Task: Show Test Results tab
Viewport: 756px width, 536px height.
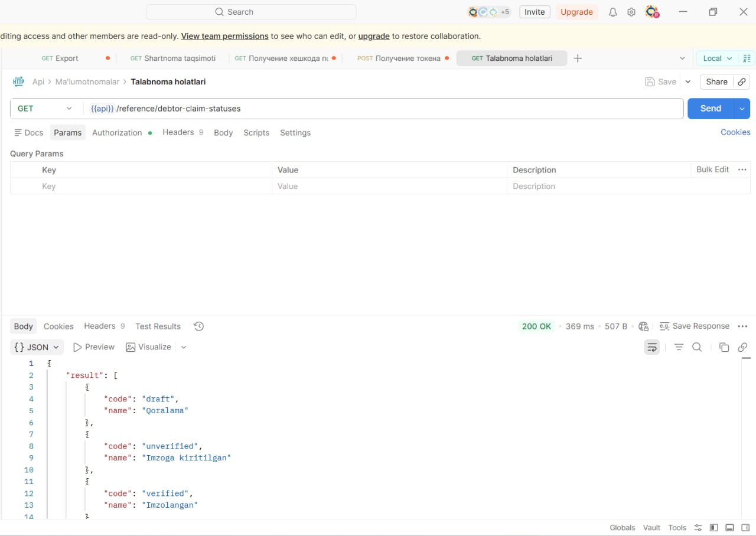Action: pos(158,326)
